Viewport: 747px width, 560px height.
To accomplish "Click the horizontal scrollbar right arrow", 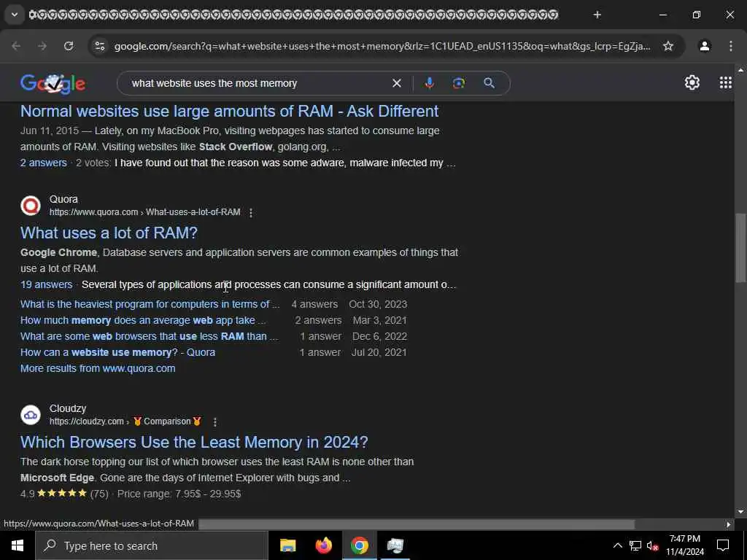I will 729,524.
